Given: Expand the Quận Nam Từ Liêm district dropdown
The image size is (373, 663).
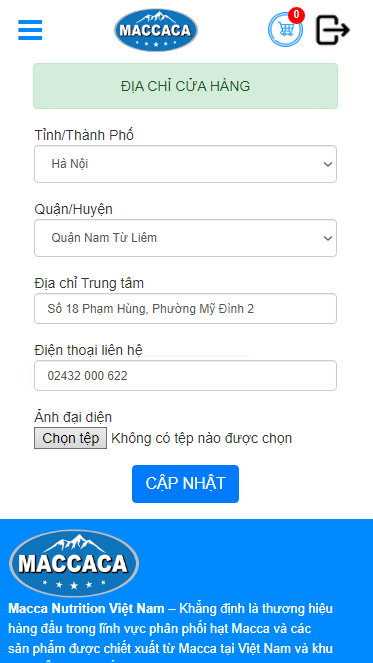Looking at the screenshot, I should pyautogui.click(x=186, y=238).
